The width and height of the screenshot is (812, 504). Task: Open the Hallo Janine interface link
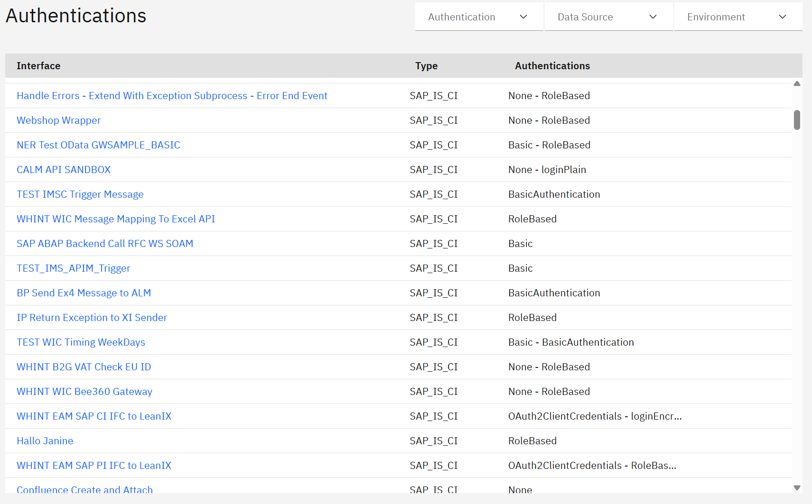[45, 441]
